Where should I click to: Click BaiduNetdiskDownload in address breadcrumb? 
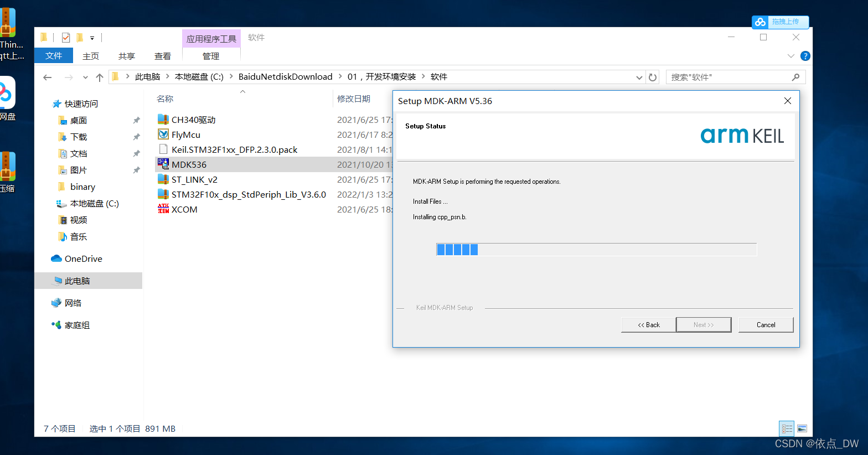click(286, 76)
